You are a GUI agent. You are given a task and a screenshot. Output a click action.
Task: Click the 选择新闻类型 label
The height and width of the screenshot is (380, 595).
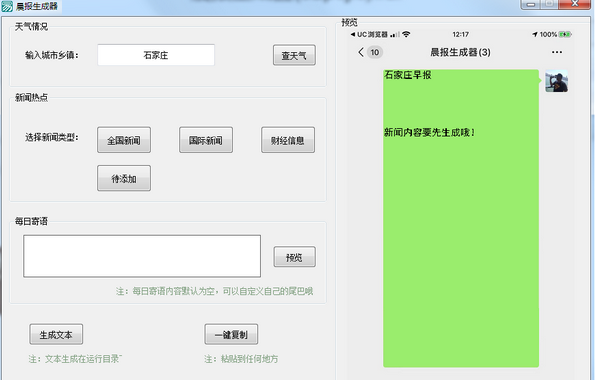52,137
